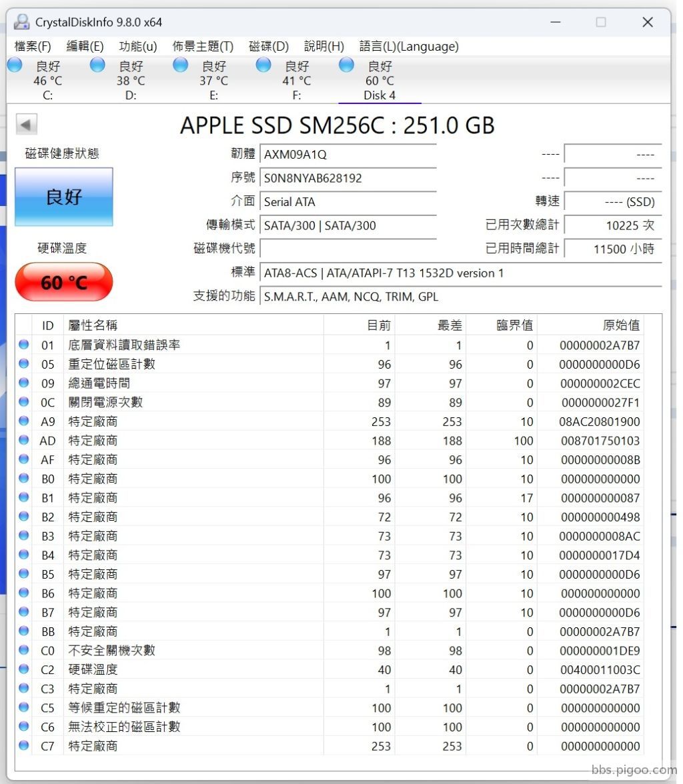The image size is (683, 784).
Task: Select the 無法校正的磁區計數 attribute row
Action: pyautogui.click(x=329, y=727)
